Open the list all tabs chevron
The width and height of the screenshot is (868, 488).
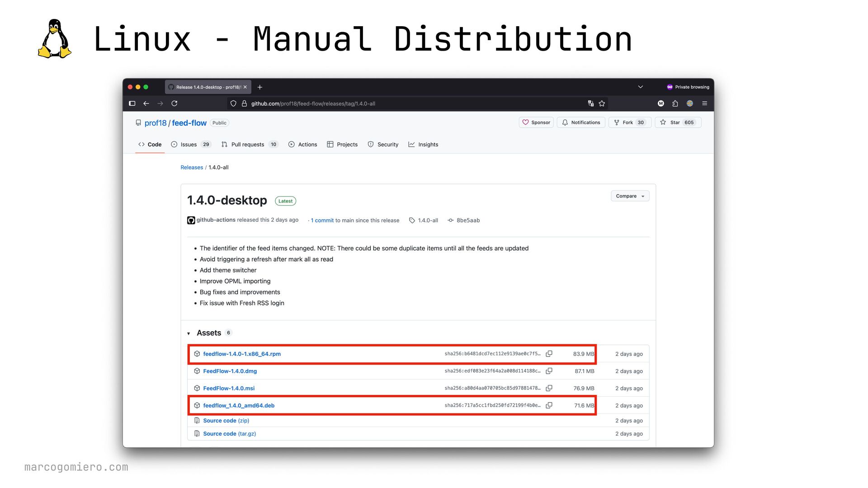(640, 87)
